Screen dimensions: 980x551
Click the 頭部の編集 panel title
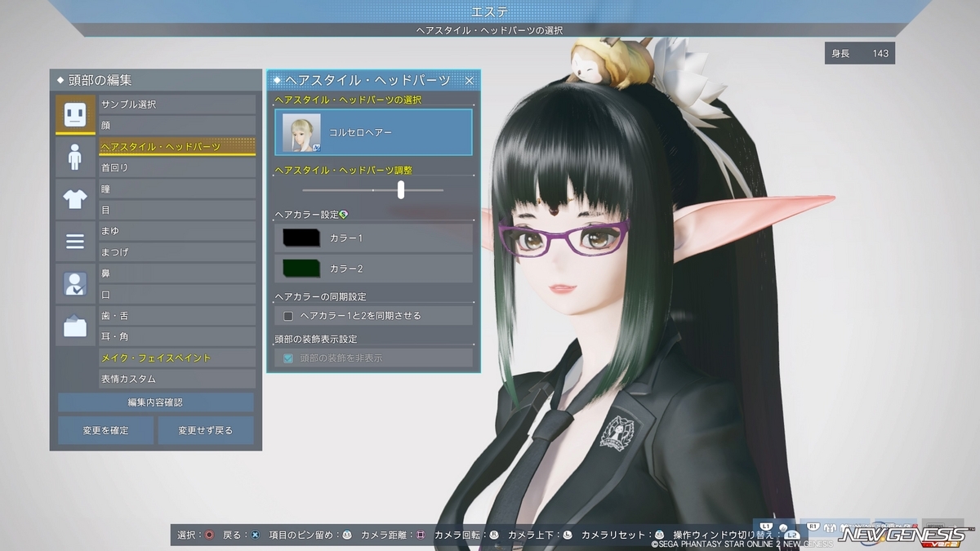pyautogui.click(x=100, y=80)
